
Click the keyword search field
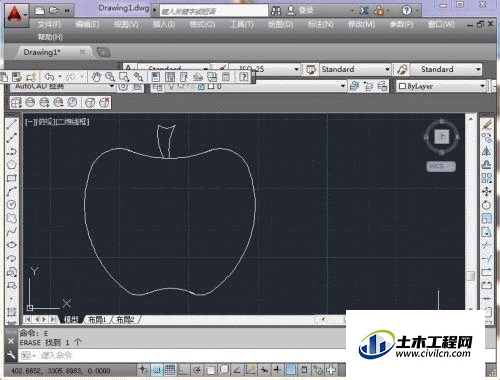pos(214,11)
